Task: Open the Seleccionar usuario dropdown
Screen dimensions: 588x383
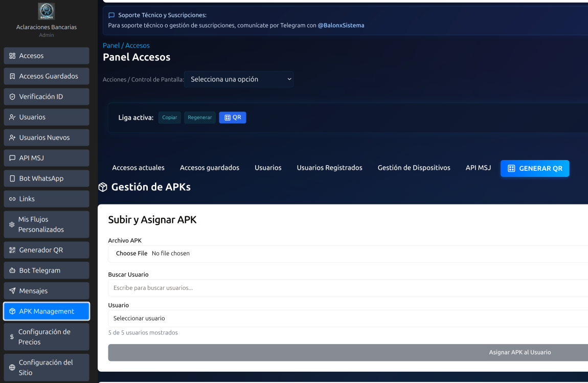Action: 348,318
